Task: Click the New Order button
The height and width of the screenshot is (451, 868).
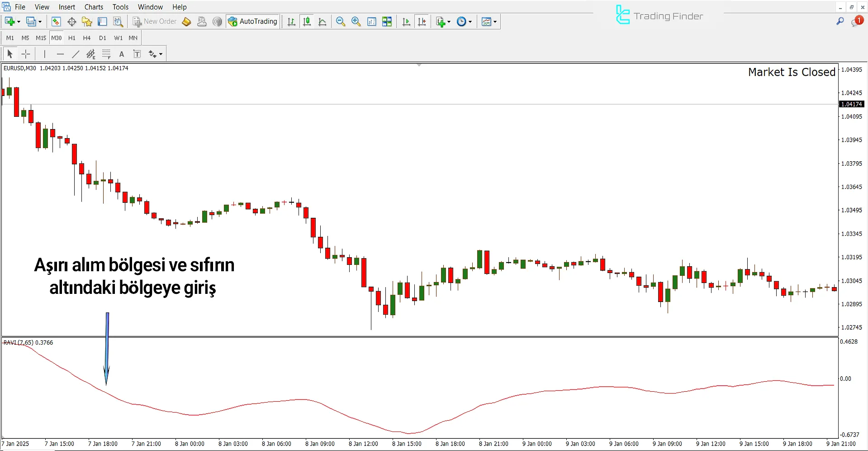Action: click(x=155, y=22)
